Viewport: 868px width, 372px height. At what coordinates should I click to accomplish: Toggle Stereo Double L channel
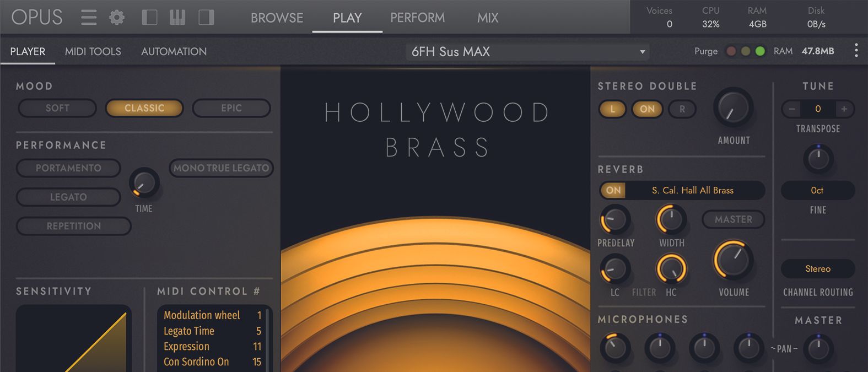point(612,109)
